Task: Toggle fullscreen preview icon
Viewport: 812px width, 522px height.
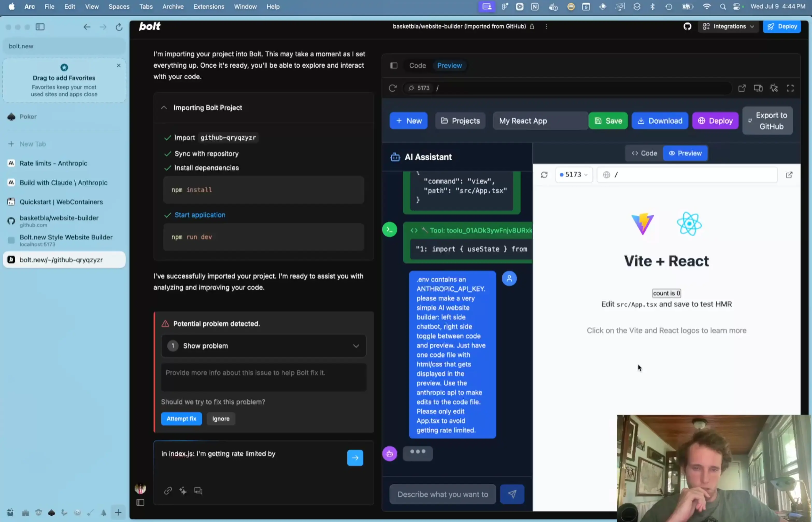Action: 790,88
